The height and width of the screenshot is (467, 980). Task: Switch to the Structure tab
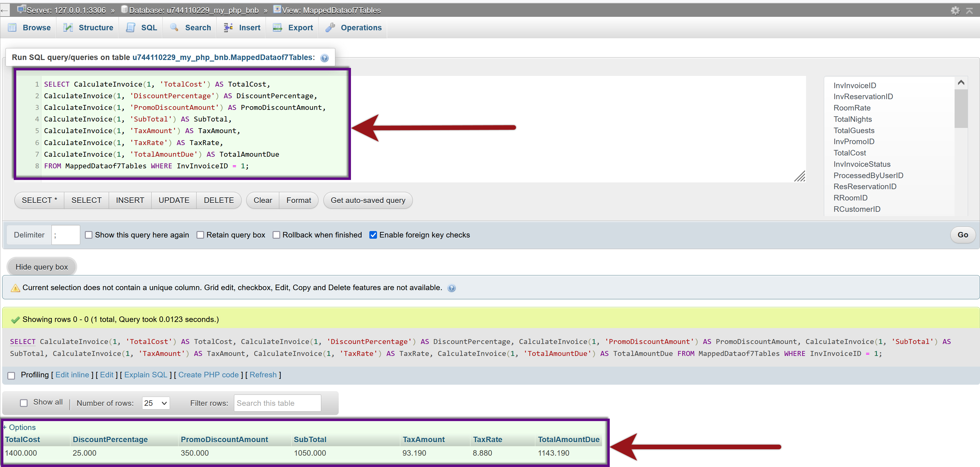click(96, 27)
